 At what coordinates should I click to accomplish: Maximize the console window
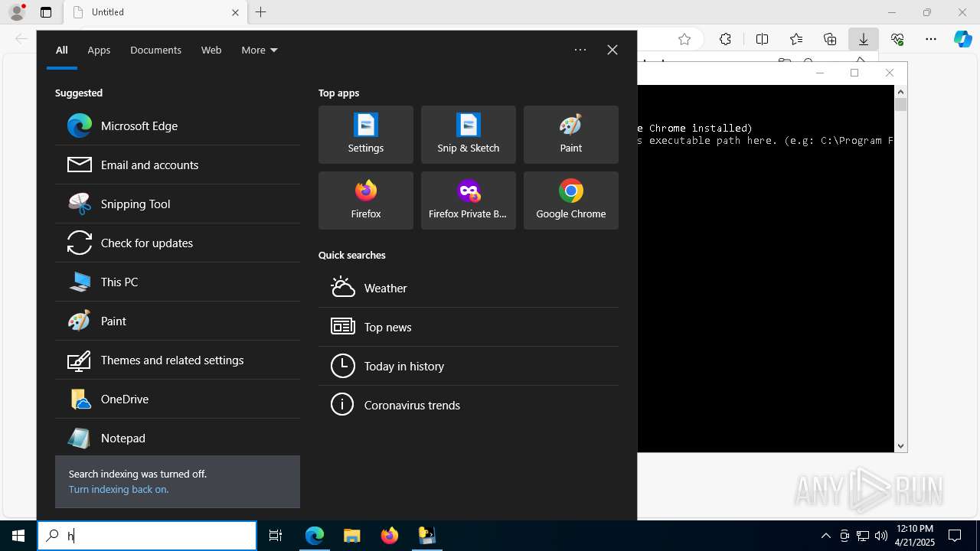[854, 73]
